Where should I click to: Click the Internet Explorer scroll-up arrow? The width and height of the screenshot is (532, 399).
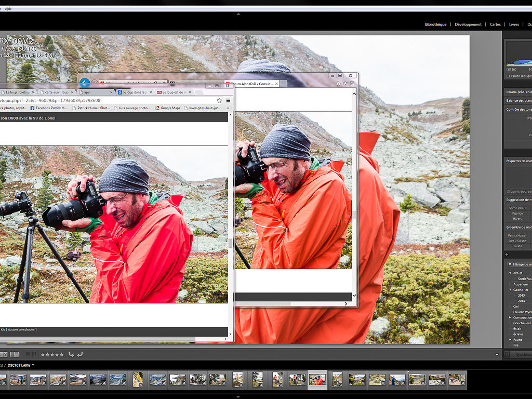coord(354,94)
